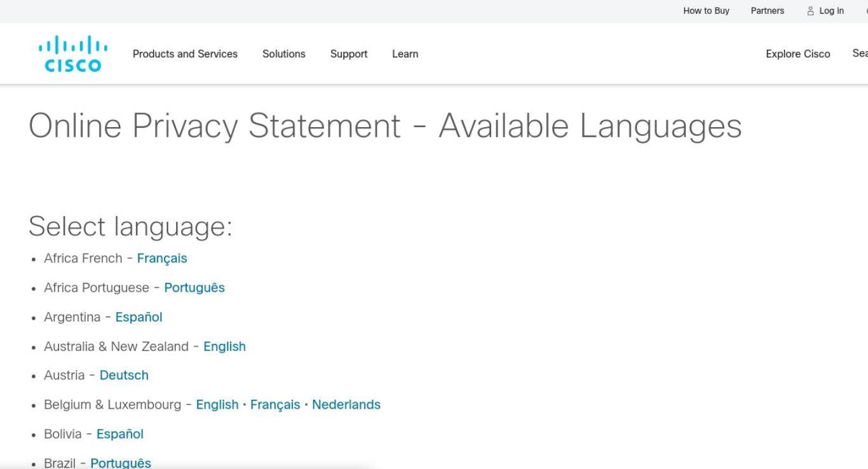The image size is (868, 469).
Task: Select Português for Brazil
Action: coord(121,463)
